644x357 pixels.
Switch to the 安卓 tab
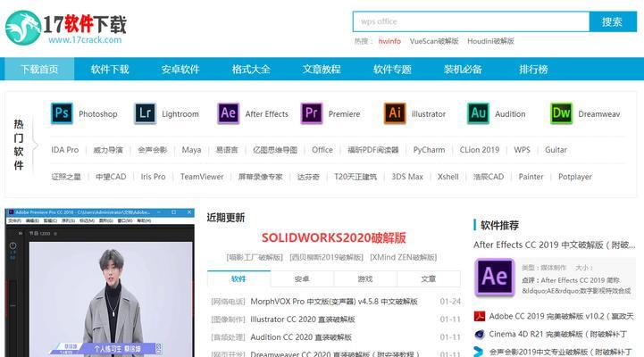click(x=302, y=279)
